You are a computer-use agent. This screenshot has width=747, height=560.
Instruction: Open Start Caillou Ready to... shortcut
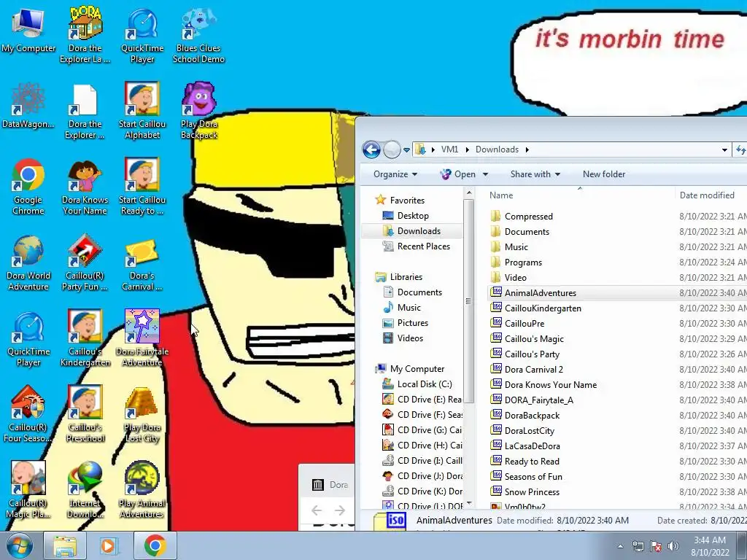click(x=142, y=186)
